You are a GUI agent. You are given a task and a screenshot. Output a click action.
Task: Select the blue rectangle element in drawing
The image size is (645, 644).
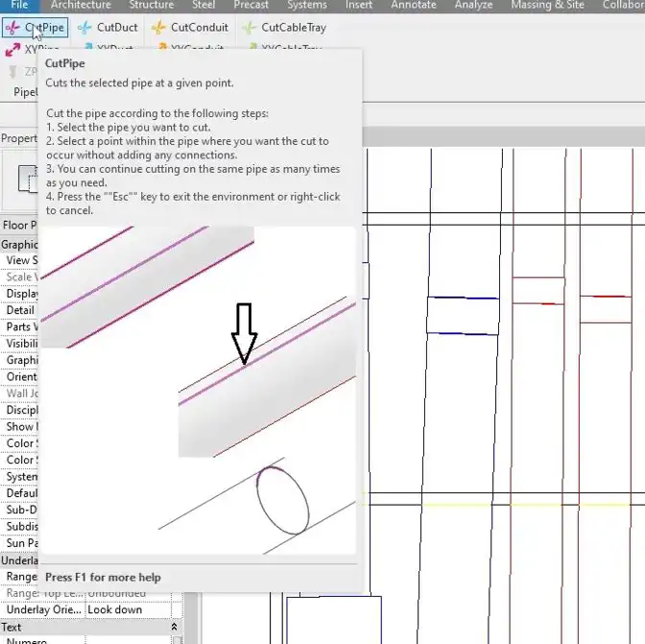463,316
